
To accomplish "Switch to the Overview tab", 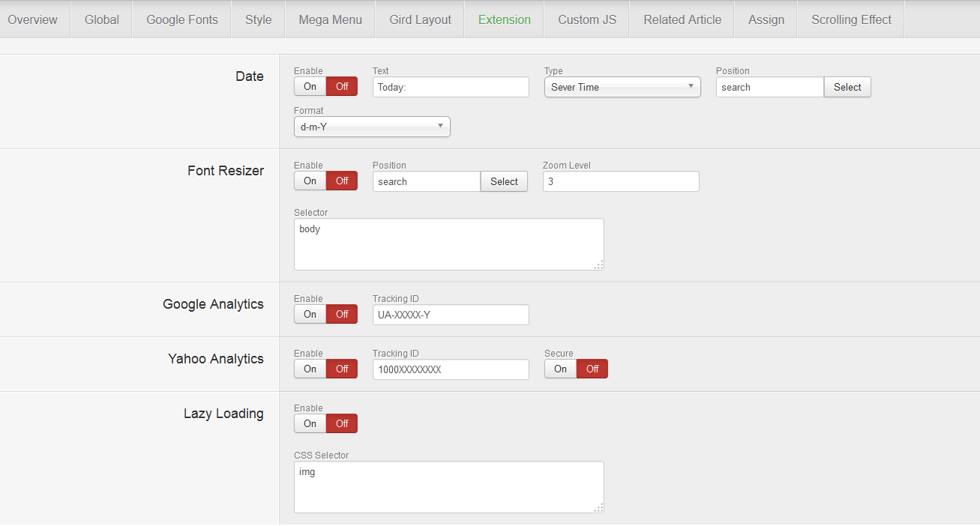I will click(x=33, y=19).
